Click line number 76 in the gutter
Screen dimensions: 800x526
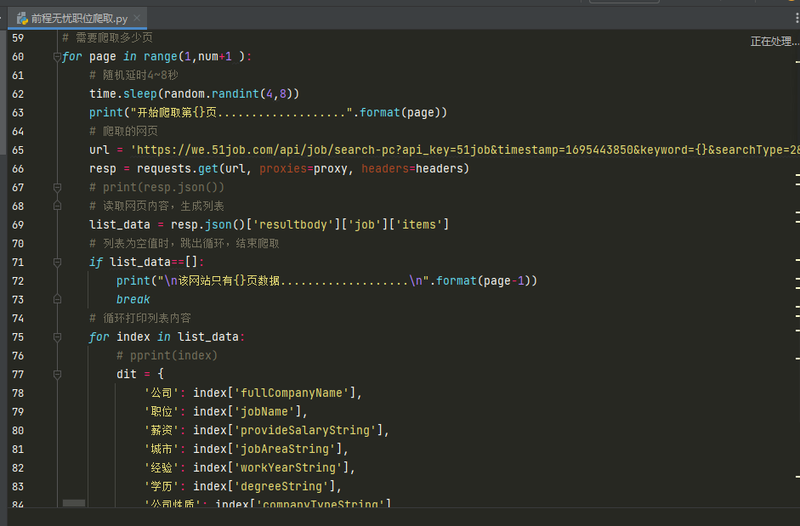18,356
